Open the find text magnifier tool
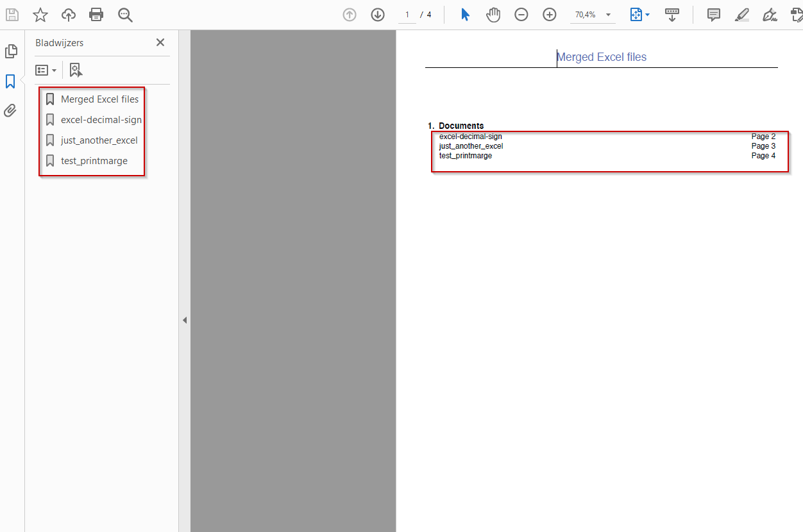The height and width of the screenshot is (532, 803). coord(125,15)
